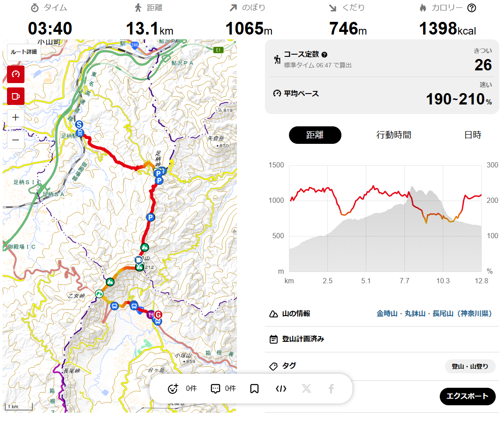Share to Facebook icon
This screenshot has width=504, height=421.
[x=331, y=389]
